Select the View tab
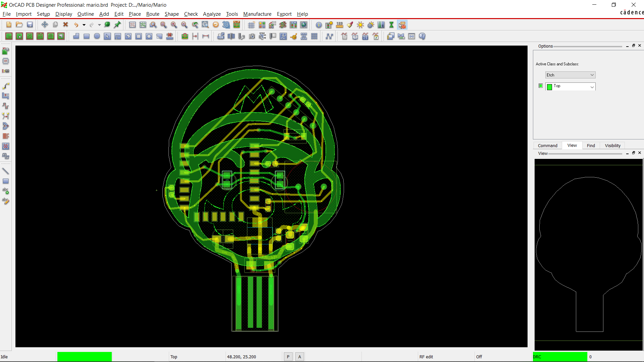 (572, 145)
